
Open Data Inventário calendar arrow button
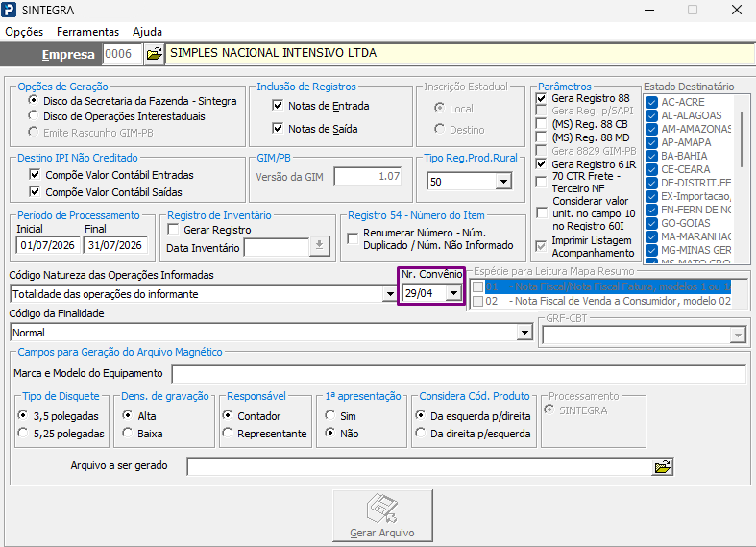(319, 245)
